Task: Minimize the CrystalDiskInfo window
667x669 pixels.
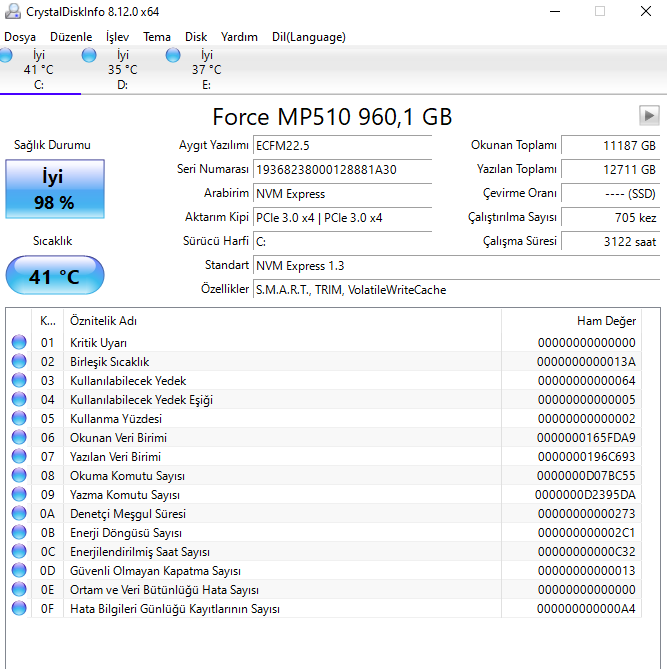Action: (x=555, y=12)
